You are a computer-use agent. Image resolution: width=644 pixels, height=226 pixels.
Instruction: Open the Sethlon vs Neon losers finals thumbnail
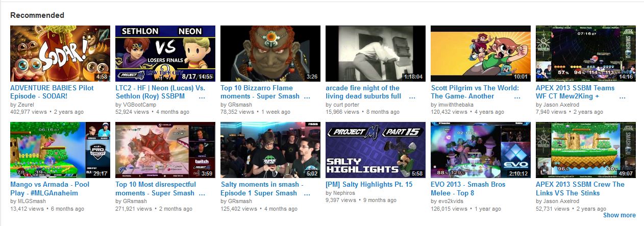point(165,54)
